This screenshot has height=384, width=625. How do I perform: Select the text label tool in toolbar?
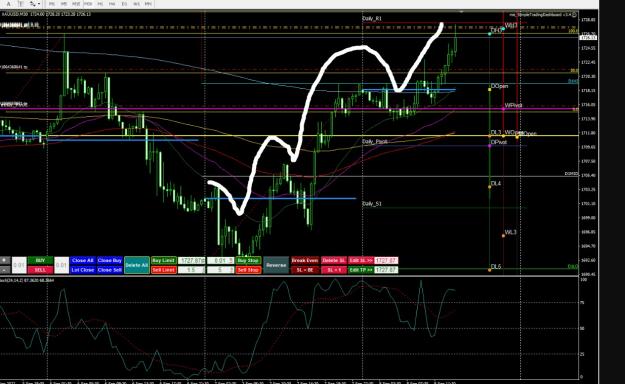coord(21,4)
